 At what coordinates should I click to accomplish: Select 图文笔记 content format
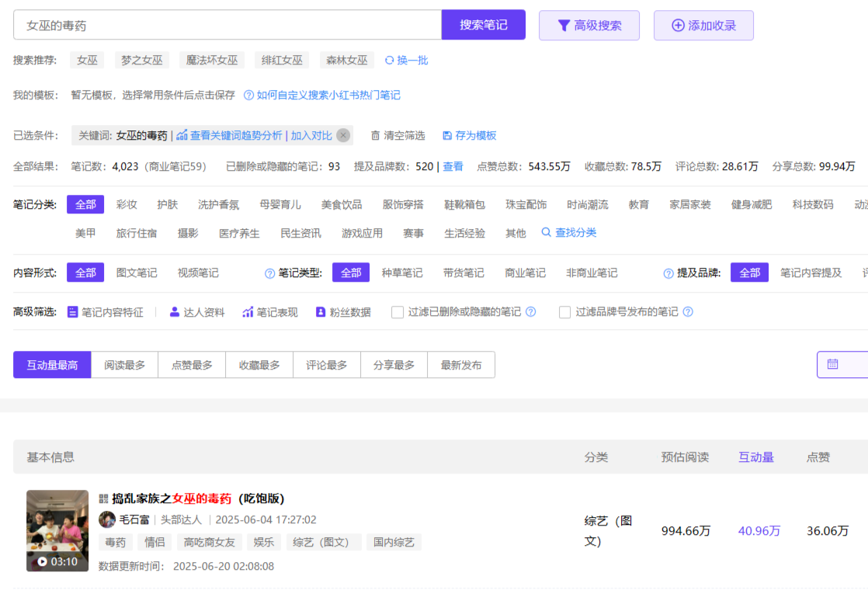tap(136, 272)
